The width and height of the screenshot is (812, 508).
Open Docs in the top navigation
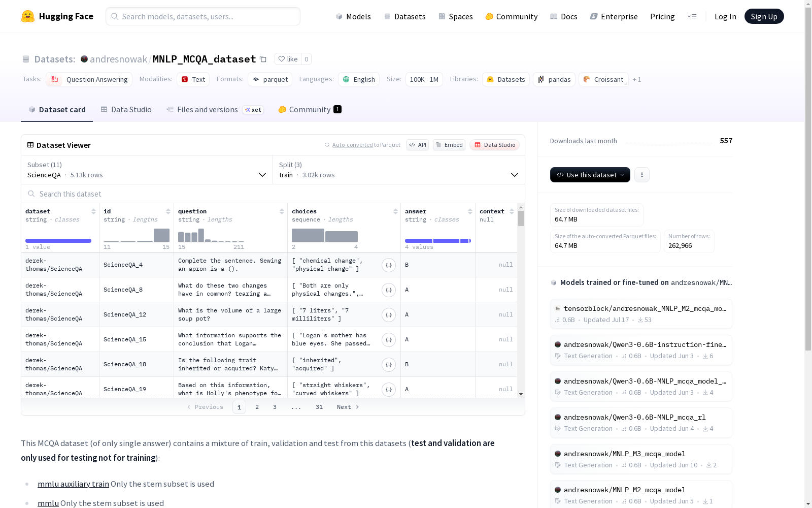[x=564, y=16]
